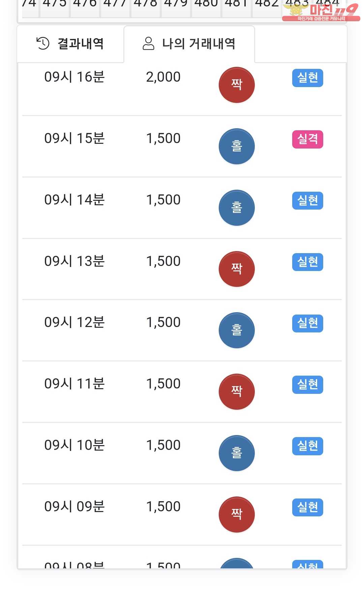The width and height of the screenshot is (364, 594).
Task: Click the 실현 badge at 09시 16분
Action: coord(307,78)
